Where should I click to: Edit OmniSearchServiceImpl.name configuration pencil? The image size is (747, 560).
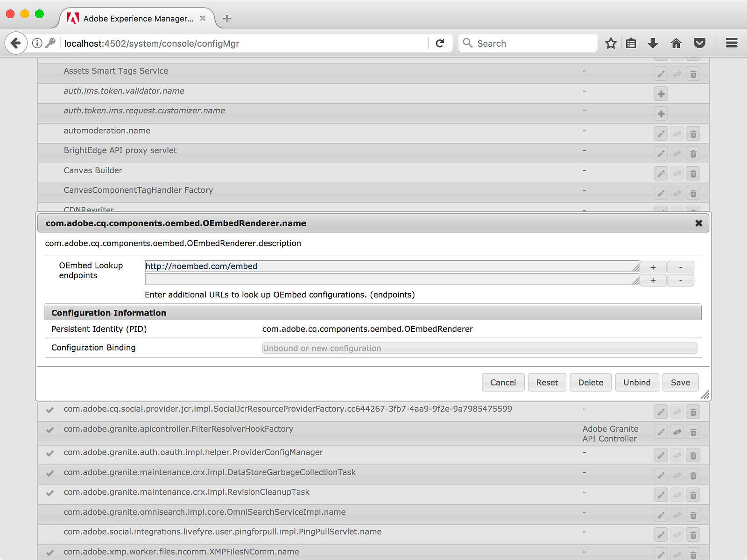point(661,515)
